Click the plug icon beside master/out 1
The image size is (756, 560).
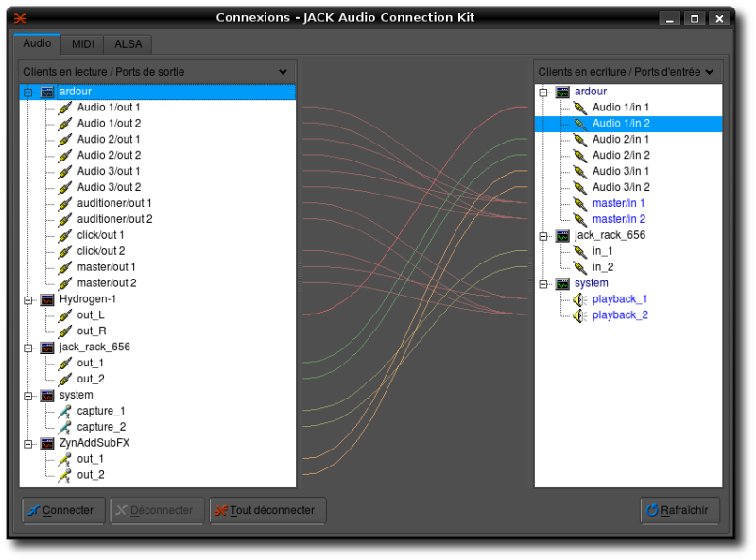click(x=65, y=267)
